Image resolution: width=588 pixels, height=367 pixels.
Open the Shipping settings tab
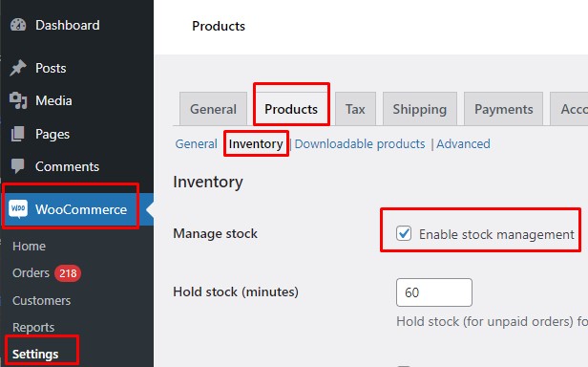[420, 109]
